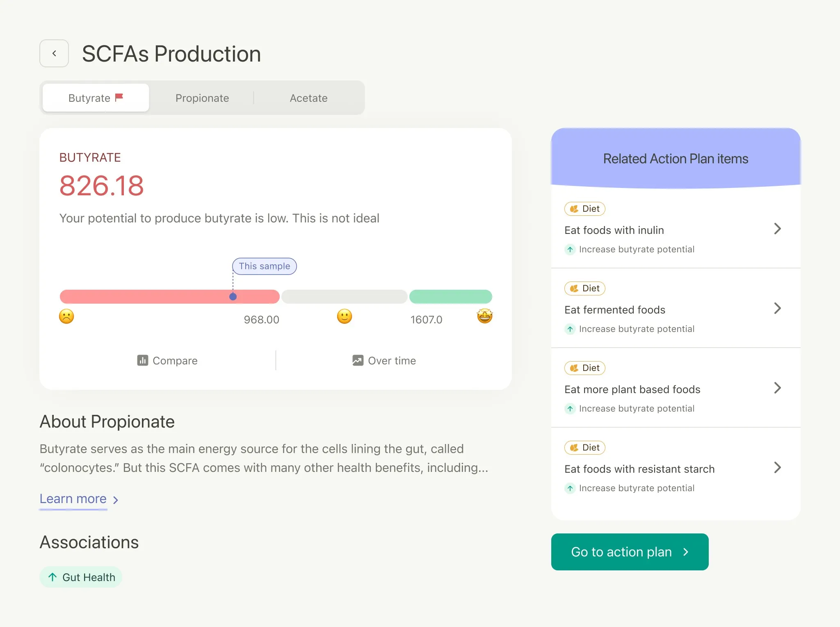Switch to the Propionate tab
This screenshot has height=627, width=840.
click(202, 98)
